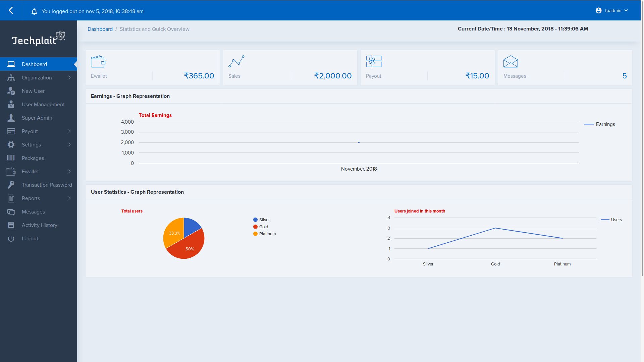The image size is (644, 362).
Task: Click the Messages envelope card icon
Action: coord(511,62)
